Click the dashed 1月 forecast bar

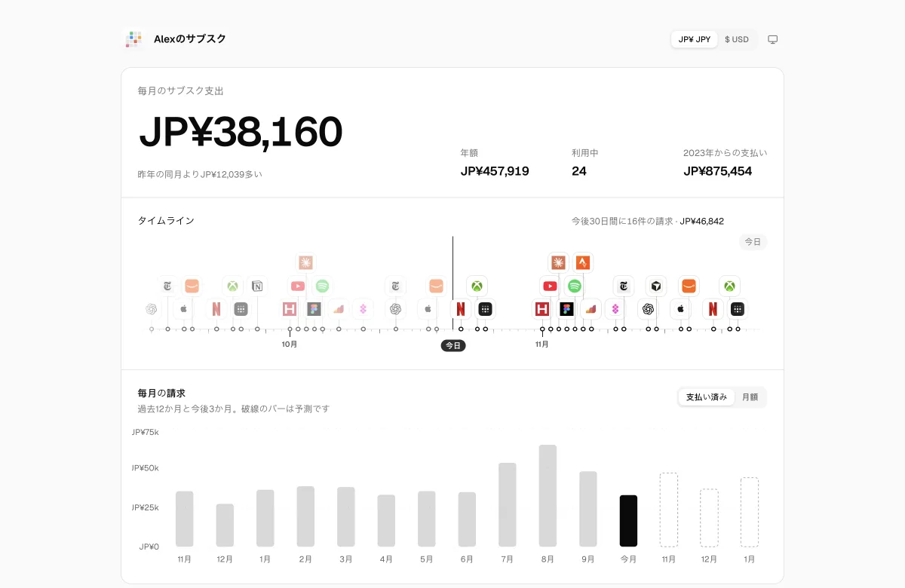click(750, 512)
